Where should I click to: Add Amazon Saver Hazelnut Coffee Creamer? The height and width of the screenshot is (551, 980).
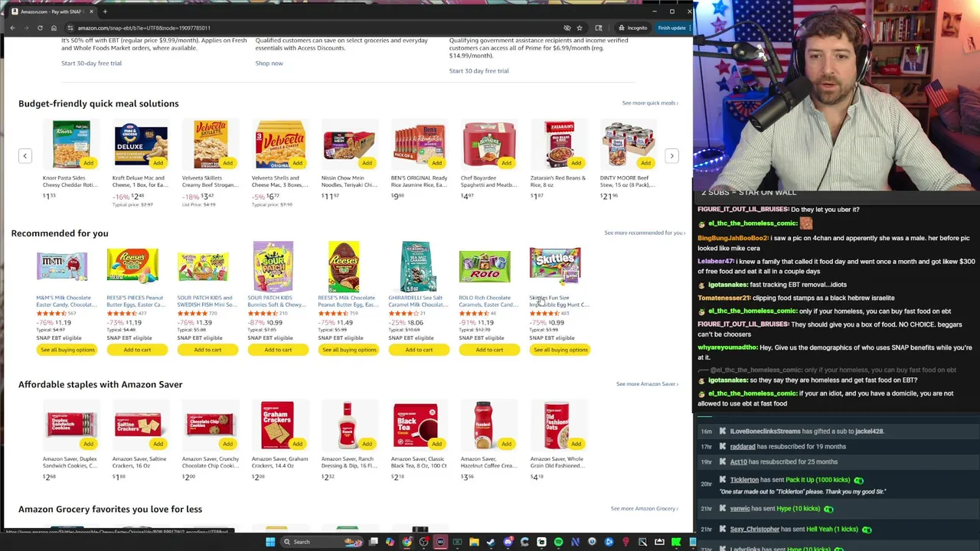coord(507,444)
